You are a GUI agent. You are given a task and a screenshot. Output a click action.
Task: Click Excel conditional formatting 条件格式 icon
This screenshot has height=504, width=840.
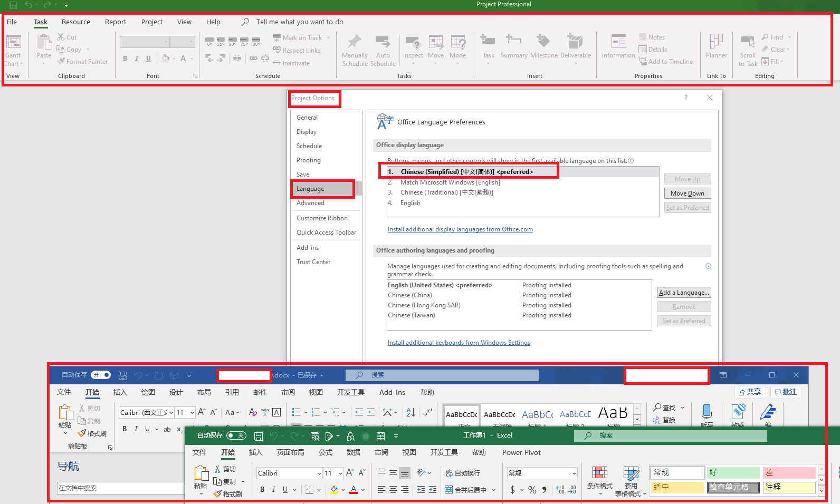(599, 473)
